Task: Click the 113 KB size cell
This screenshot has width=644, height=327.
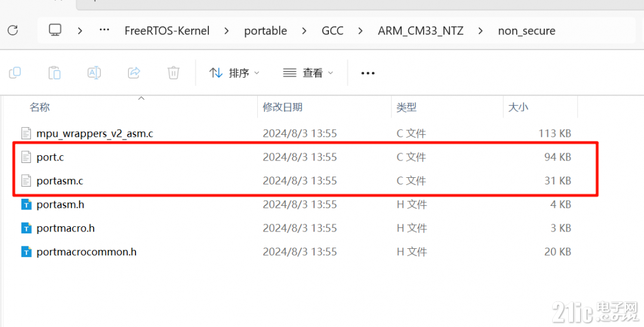Action: [x=554, y=134]
